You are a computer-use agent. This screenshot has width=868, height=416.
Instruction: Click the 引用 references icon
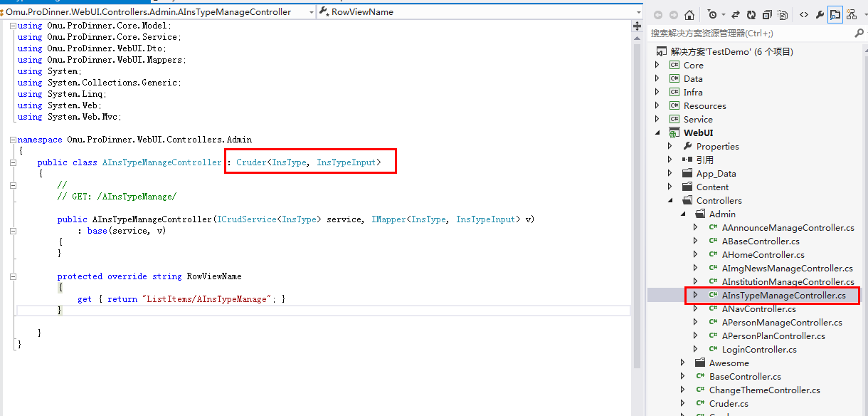click(687, 160)
